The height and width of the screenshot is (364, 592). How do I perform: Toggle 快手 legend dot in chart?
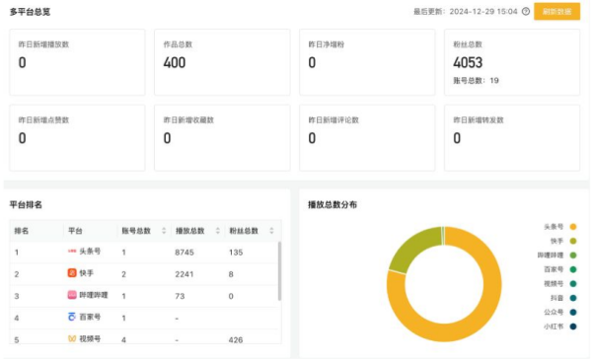572,242
